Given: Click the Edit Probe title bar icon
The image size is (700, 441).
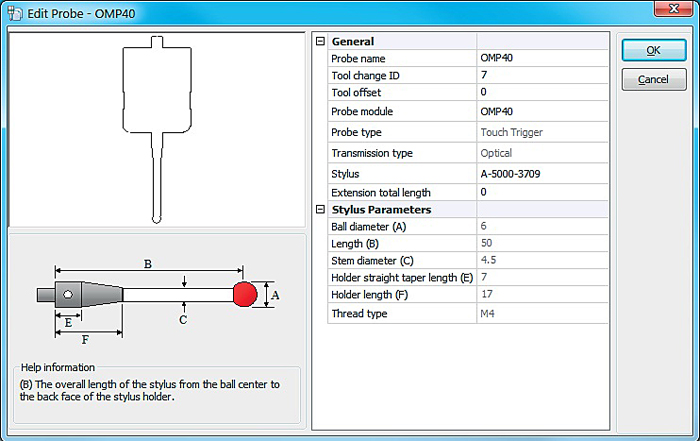Looking at the screenshot, I should click(15, 13).
